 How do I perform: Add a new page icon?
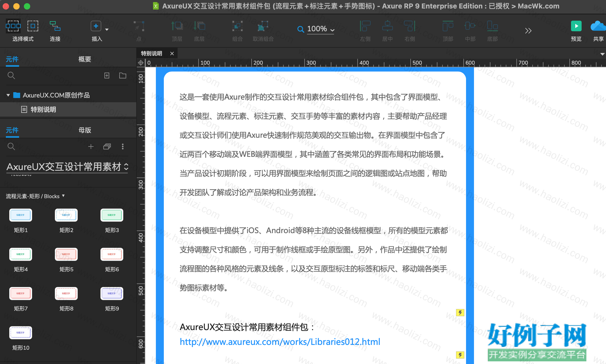(107, 76)
